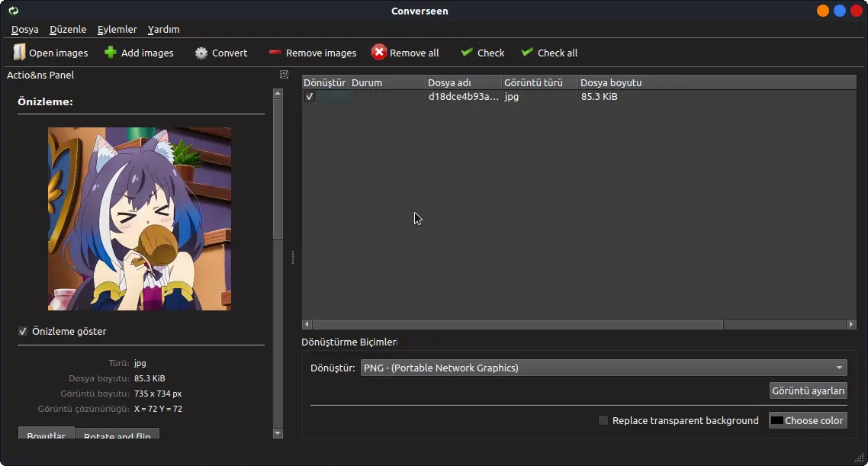
Task: Open the Düzenle menu
Action: (x=68, y=29)
